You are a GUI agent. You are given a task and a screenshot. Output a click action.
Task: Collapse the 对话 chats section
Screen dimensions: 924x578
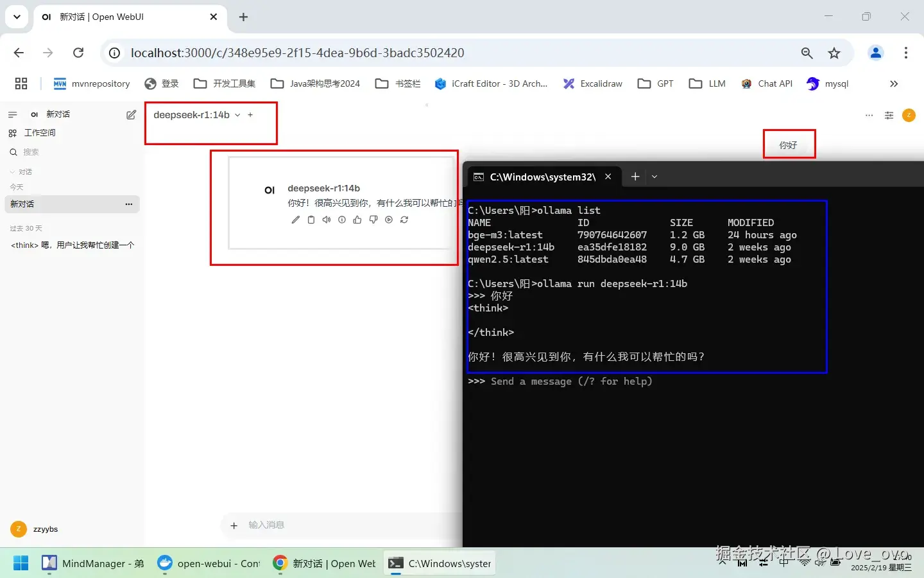point(21,172)
